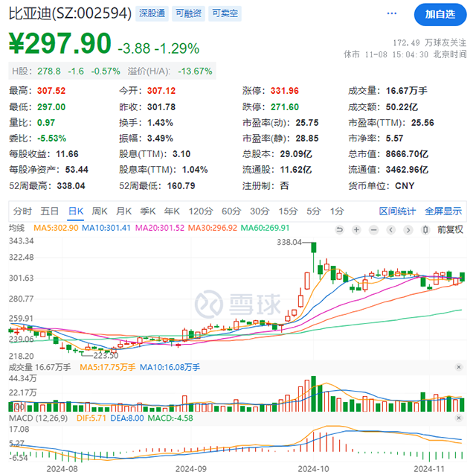This screenshot has height=475, width=476.
Task: Switch to the 30分 chart tab
Action: coord(260,211)
